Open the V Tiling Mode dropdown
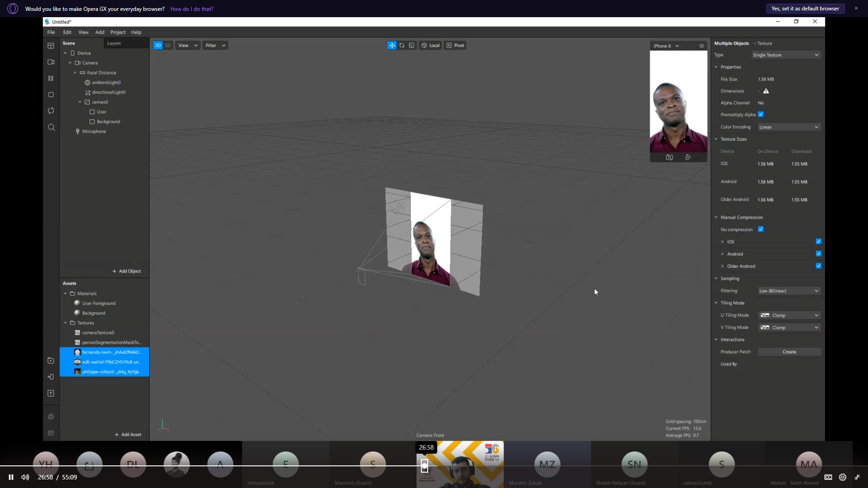Screen dimensions: 868x488 click(789, 328)
